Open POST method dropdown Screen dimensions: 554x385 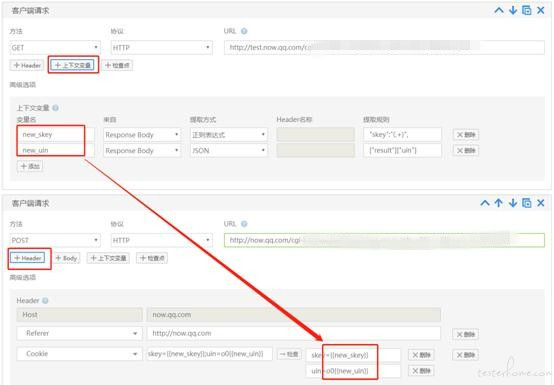[x=55, y=240]
